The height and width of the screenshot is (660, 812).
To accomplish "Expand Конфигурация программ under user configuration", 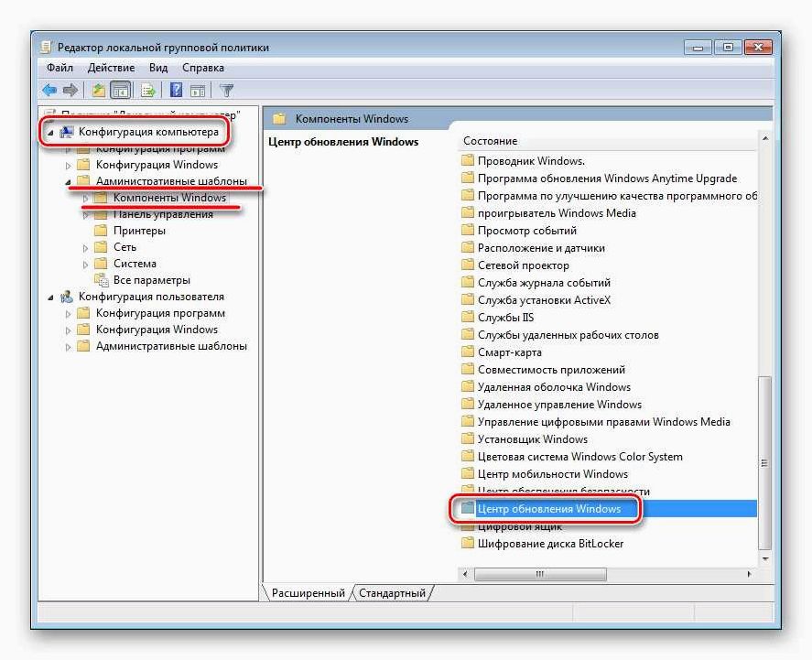I will click(68, 314).
